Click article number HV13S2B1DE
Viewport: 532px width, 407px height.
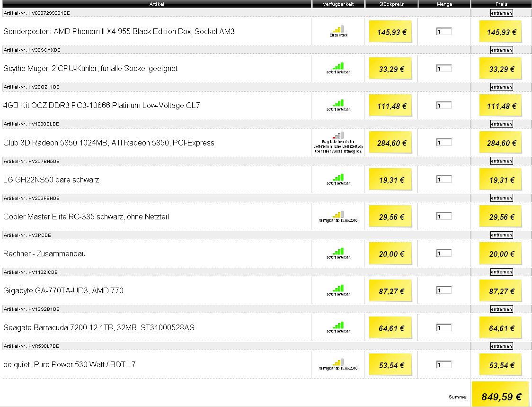tap(44, 309)
